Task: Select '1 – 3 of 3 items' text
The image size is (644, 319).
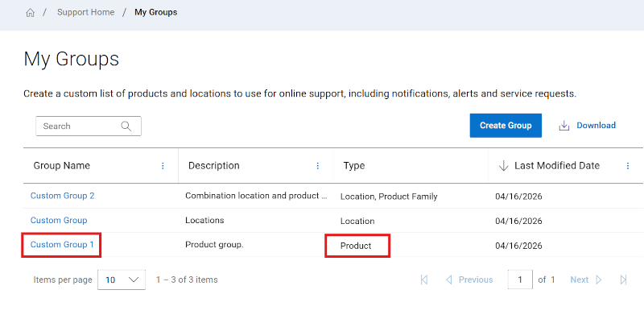Action: point(187,280)
